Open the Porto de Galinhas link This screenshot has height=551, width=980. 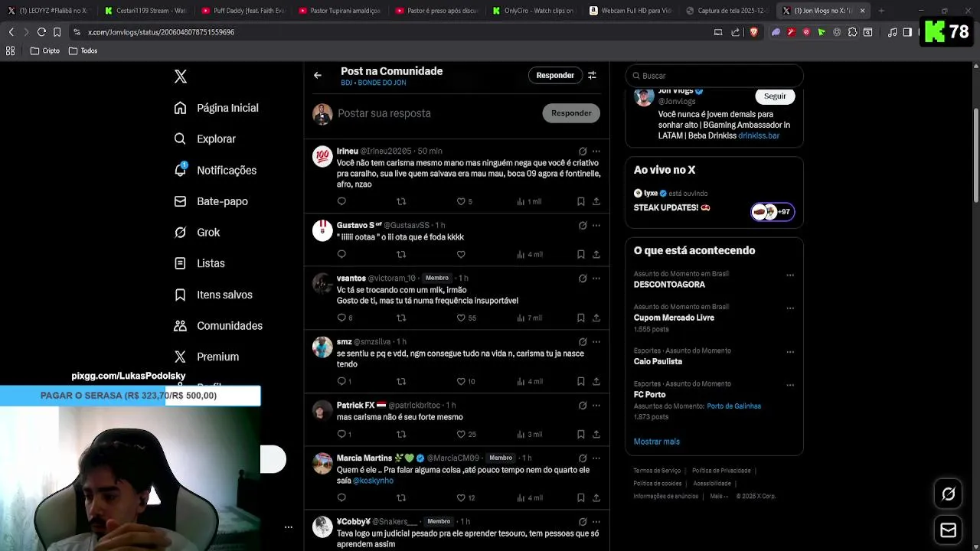pyautogui.click(x=733, y=406)
